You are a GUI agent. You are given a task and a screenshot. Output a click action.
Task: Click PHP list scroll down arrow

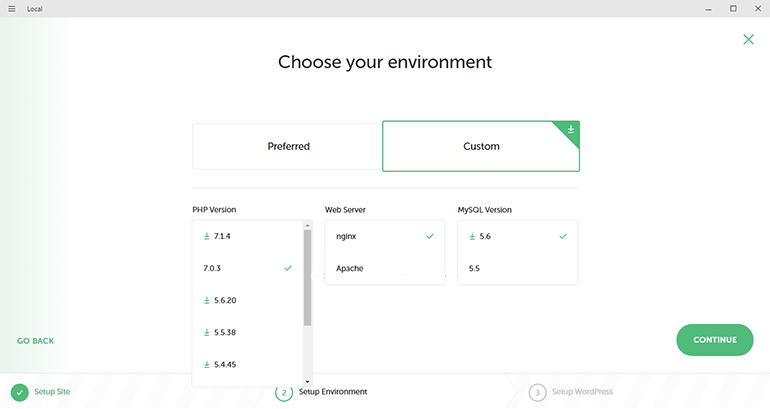[x=307, y=382]
